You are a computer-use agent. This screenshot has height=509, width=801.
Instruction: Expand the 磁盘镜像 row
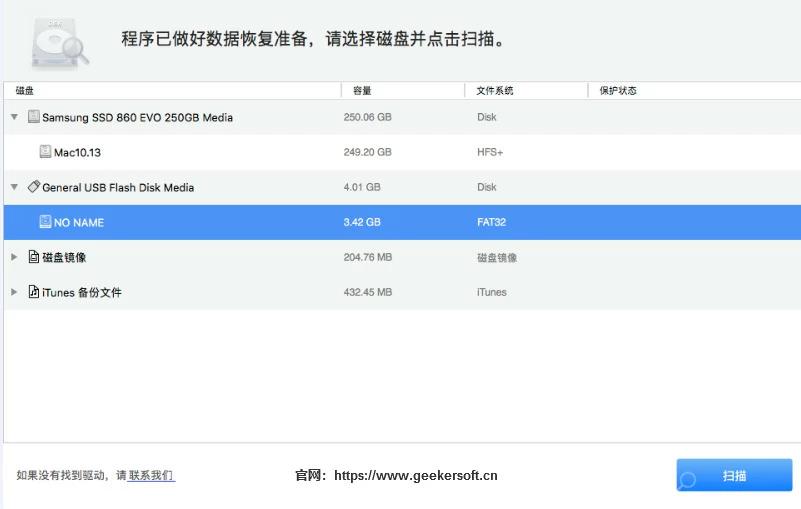[14, 257]
